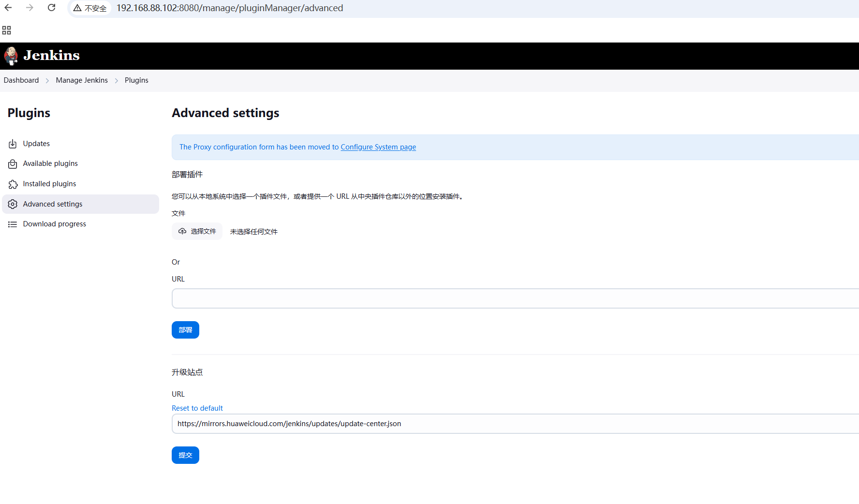
Task: Expand chevron after Manage Jenkins breadcrumb
Action: (x=117, y=81)
